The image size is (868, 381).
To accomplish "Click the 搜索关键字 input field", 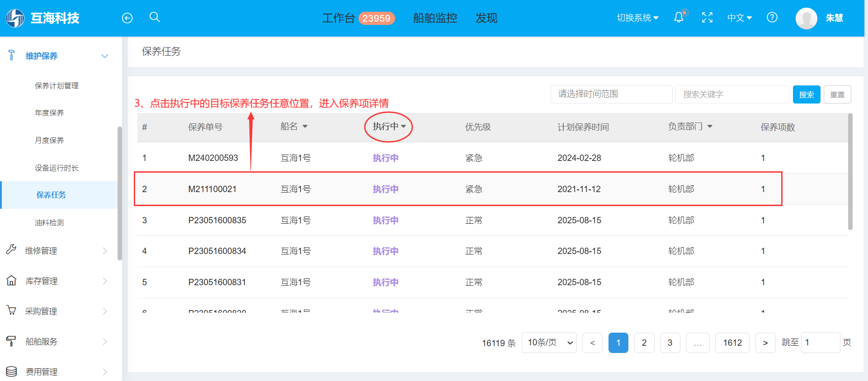I will (732, 94).
